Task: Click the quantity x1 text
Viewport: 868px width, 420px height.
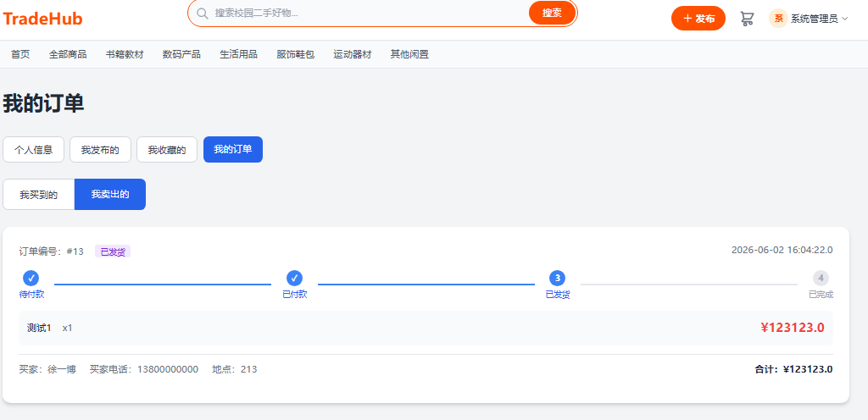Action: tap(68, 328)
